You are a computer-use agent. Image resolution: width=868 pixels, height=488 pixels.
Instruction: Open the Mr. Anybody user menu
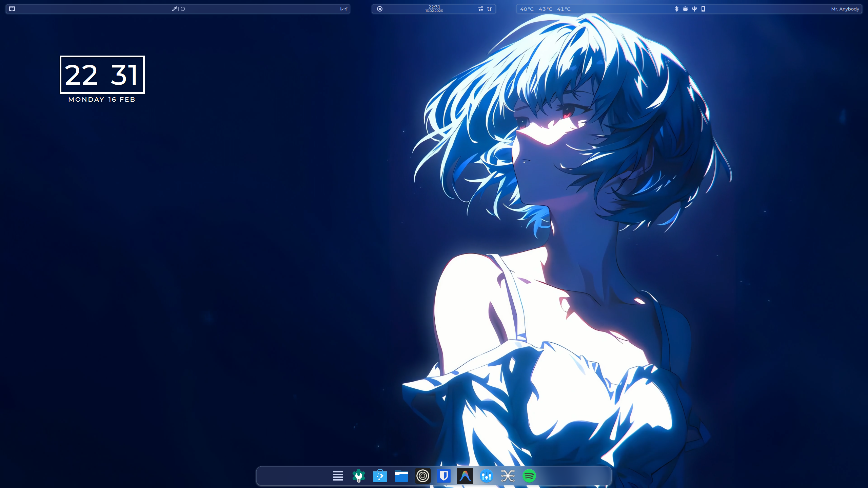coord(845,9)
